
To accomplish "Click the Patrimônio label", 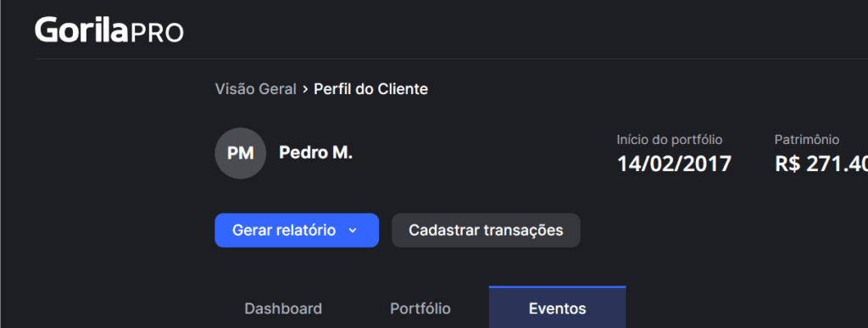I will [x=807, y=140].
